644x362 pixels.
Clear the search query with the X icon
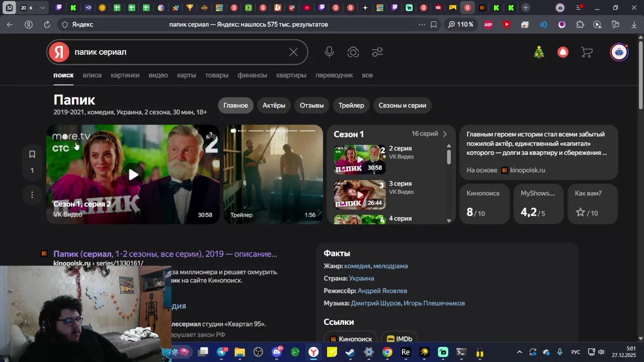293,52
